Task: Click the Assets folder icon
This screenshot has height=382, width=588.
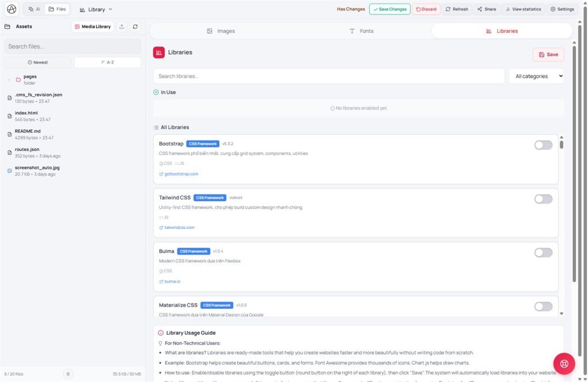Action: [x=7, y=26]
